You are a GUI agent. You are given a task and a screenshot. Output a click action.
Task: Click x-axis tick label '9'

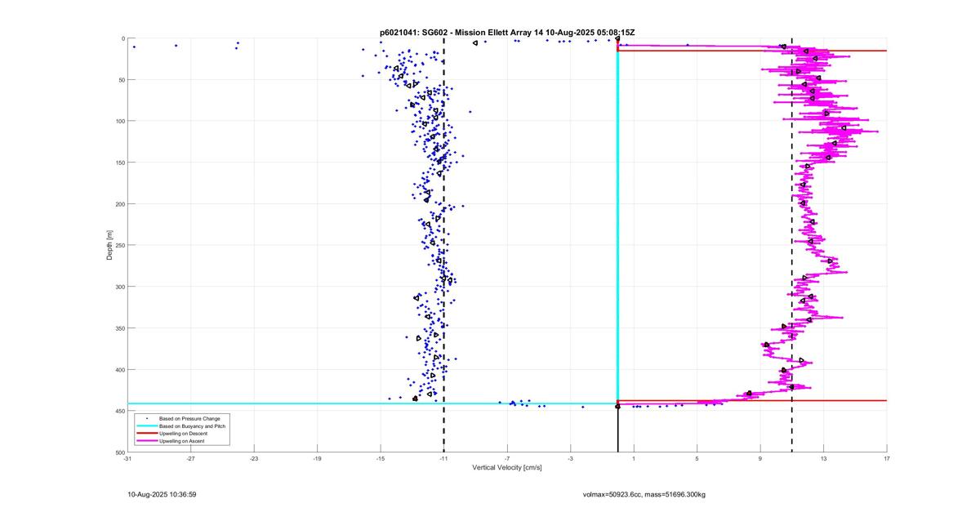760,459
